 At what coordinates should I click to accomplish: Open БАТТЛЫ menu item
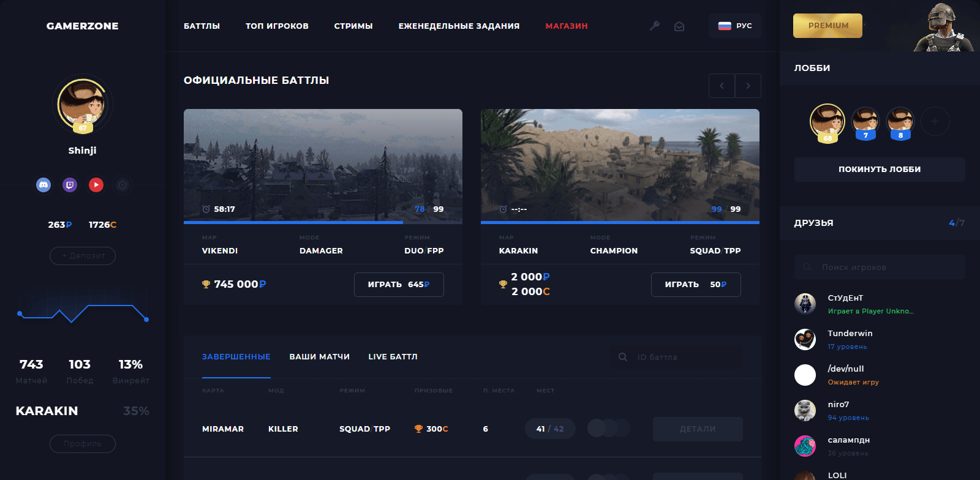pyautogui.click(x=202, y=26)
